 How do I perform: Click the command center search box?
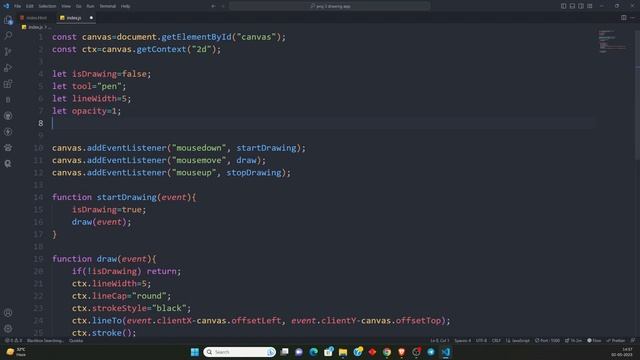329,6
